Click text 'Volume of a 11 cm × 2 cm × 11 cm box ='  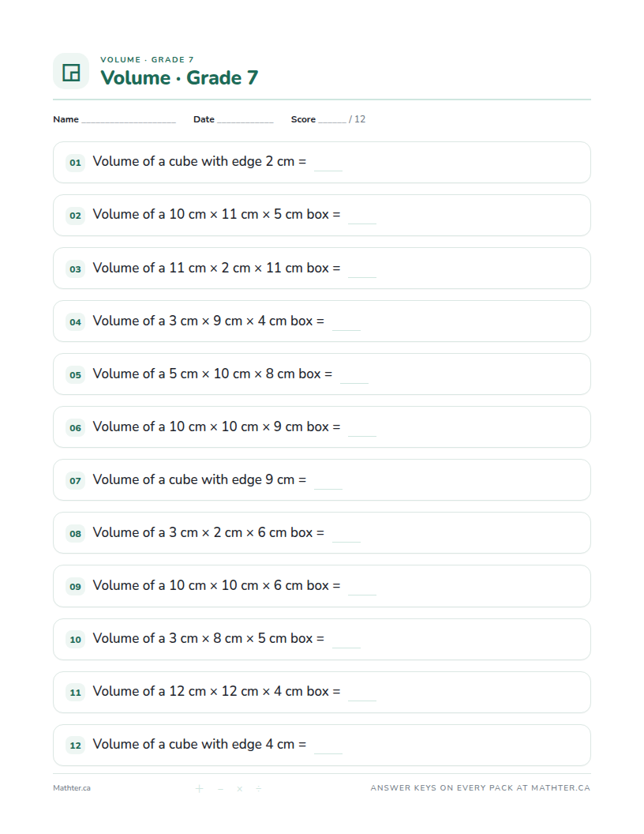[x=217, y=268]
